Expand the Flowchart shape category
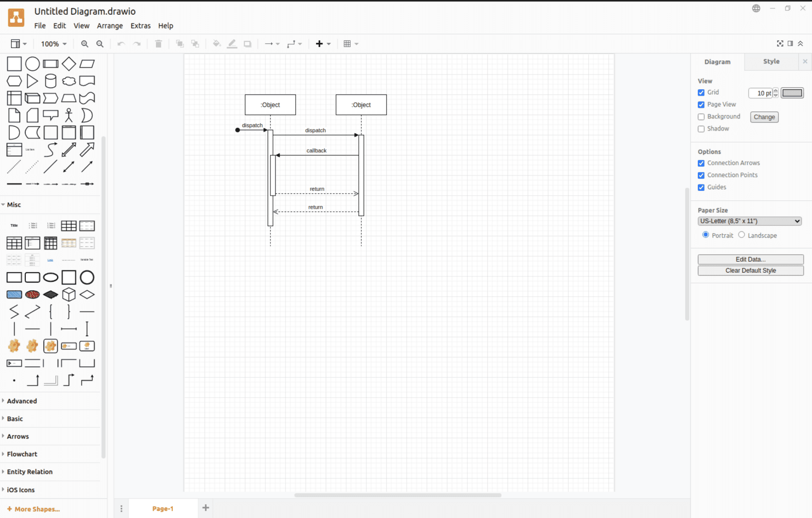This screenshot has width=812, height=518. (22, 454)
